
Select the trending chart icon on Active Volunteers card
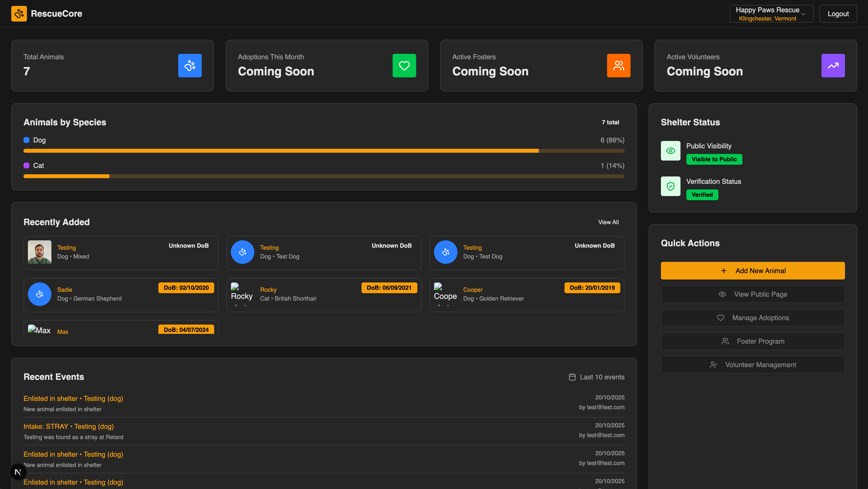[x=833, y=65]
